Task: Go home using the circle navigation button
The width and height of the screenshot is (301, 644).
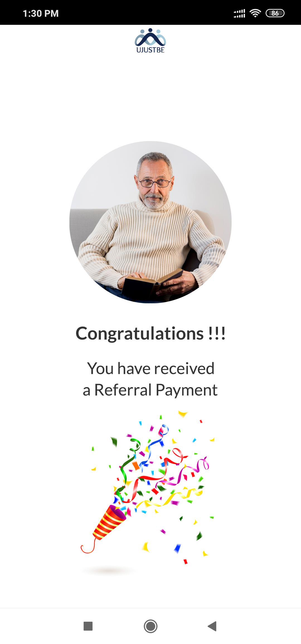Action: [151, 626]
